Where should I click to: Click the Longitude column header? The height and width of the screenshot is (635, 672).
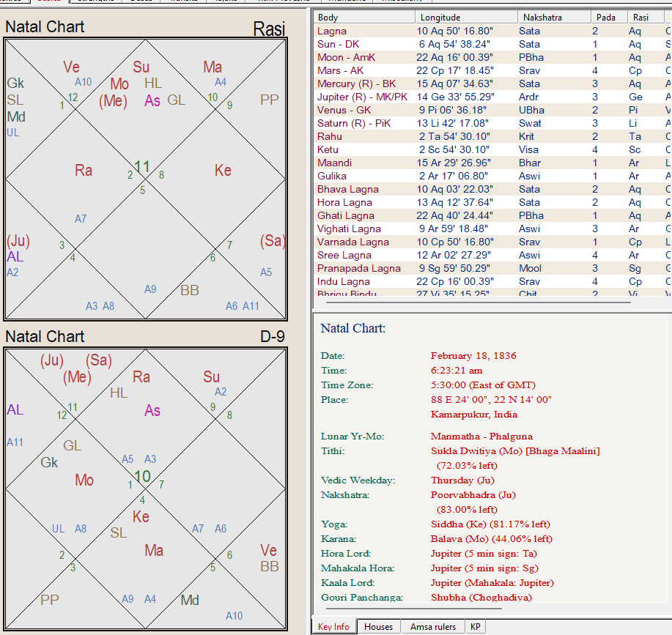coord(466,17)
